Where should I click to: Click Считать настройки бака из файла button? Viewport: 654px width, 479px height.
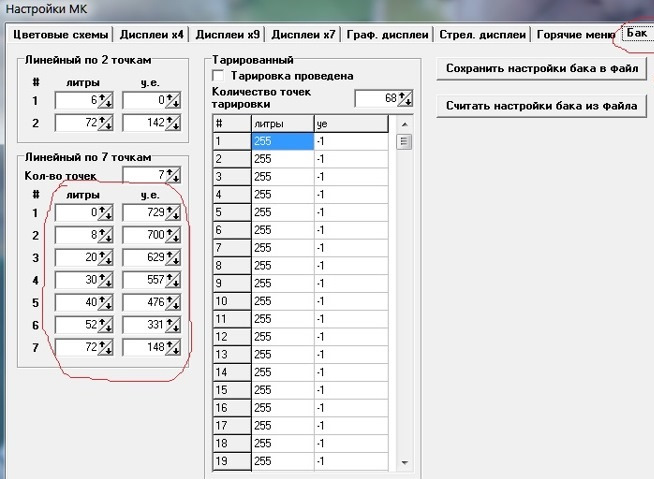[x=542, y=106]
